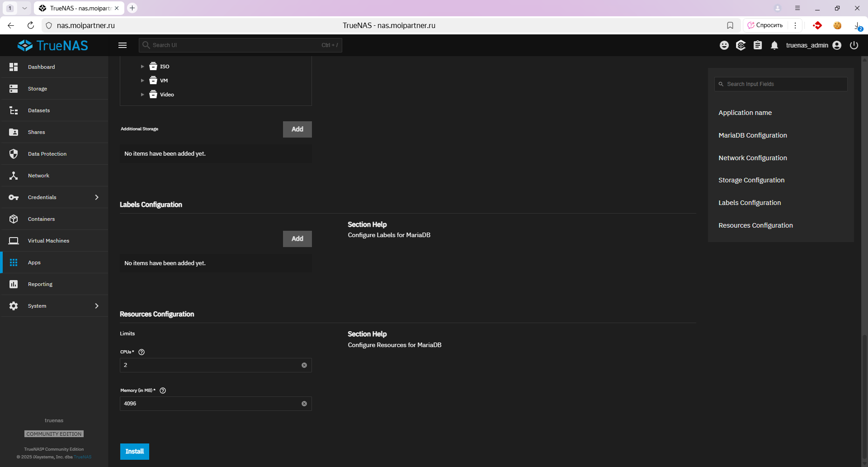This screenshot has height=467, width=868.
Task: Click the Memory help question icon
Action: [x=163, y=391]
